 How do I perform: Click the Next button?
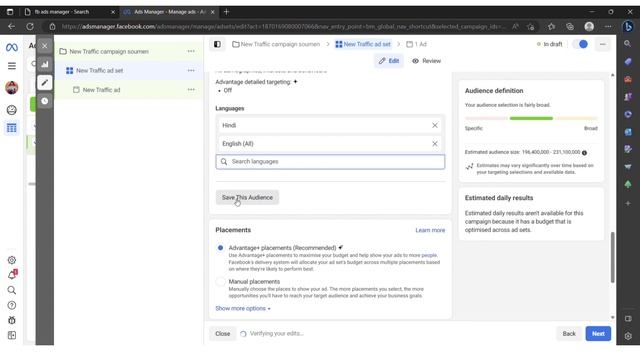pos(598,333)
